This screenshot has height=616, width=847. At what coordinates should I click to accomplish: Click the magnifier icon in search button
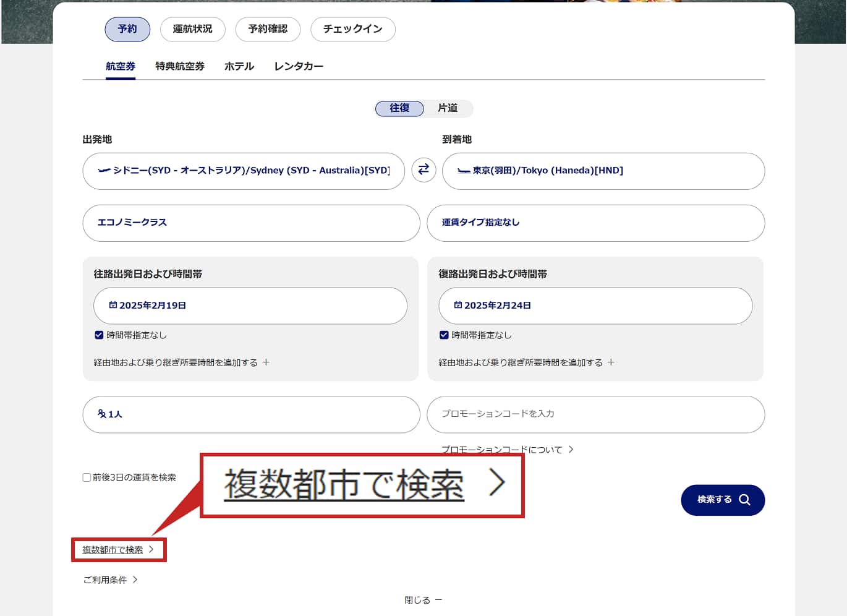pos(744,500)
